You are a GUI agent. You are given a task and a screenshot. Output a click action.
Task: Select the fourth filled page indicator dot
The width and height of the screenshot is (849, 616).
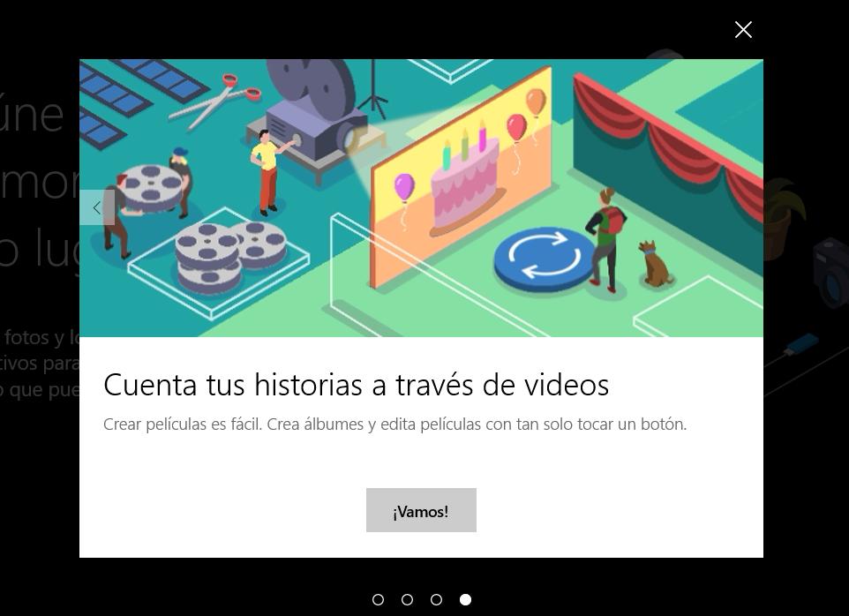click(x=465, y=600)
